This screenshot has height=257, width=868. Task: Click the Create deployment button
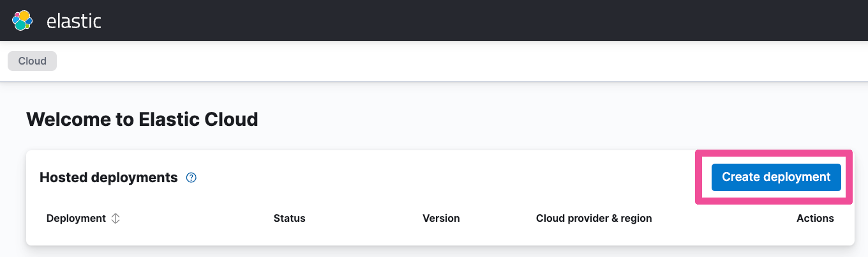coord(776,177)
